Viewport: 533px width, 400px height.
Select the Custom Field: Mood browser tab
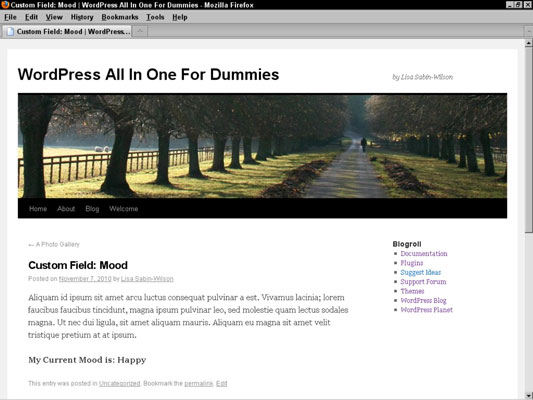point(67,32)
